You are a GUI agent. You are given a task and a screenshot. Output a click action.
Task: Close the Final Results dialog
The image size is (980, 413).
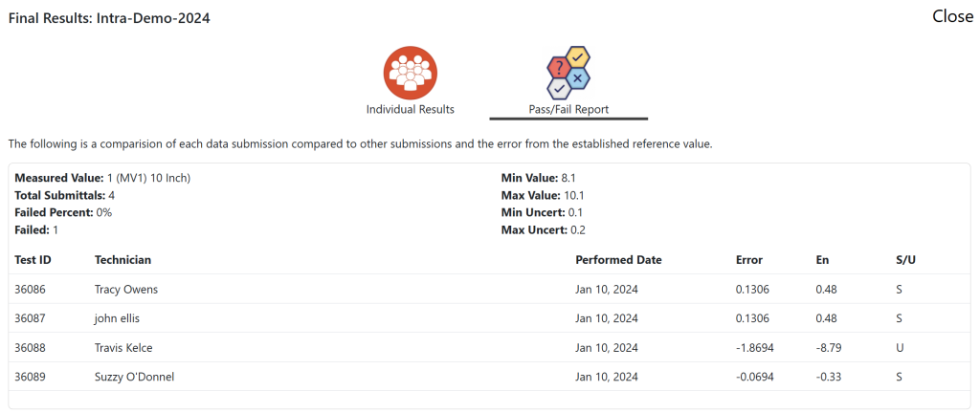pos(952,16)
